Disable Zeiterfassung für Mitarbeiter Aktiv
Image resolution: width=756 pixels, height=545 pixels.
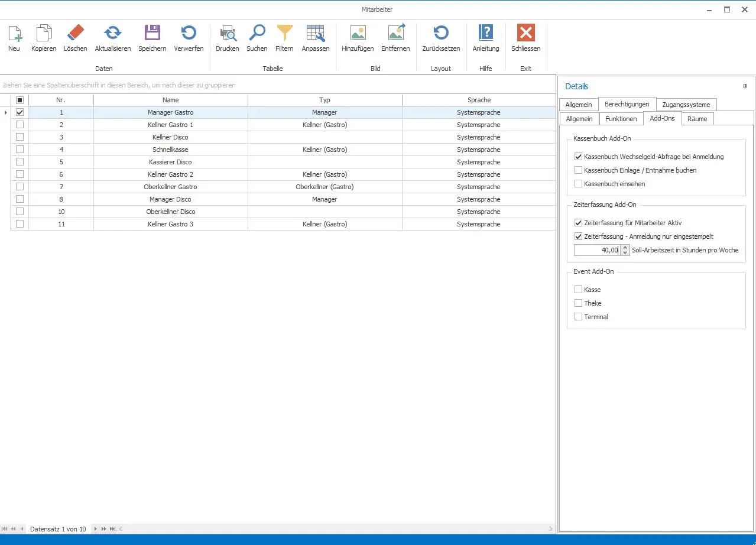point(578,223)
